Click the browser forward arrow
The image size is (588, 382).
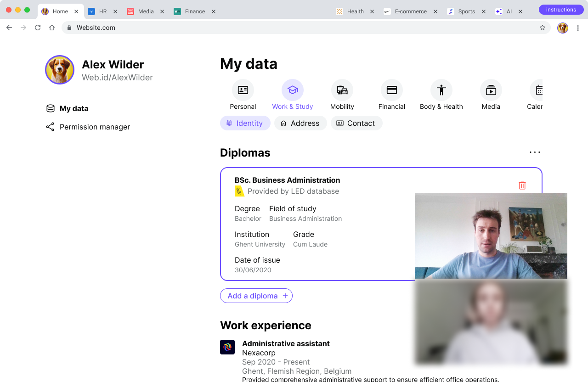point(23,28)
